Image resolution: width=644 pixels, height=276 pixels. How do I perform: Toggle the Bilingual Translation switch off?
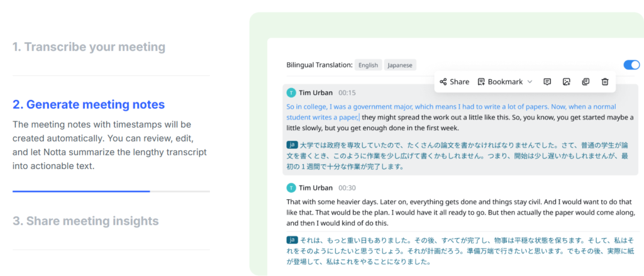(x=631, y=65)
